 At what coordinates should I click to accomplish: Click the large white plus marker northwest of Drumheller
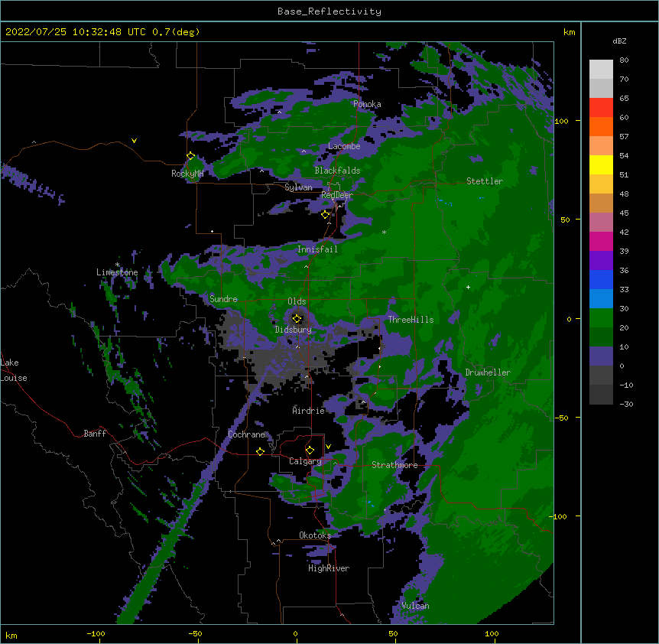468,287
